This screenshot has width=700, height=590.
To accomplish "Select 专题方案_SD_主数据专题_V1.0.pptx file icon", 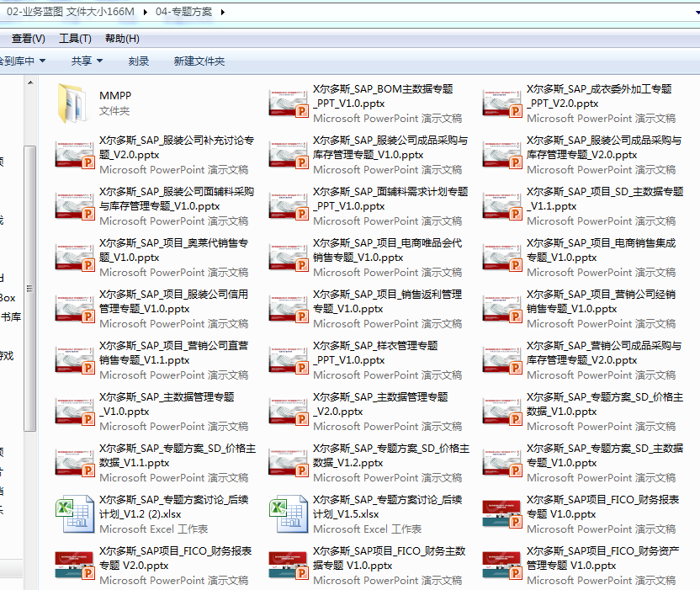I will click(x=502, y=463).
